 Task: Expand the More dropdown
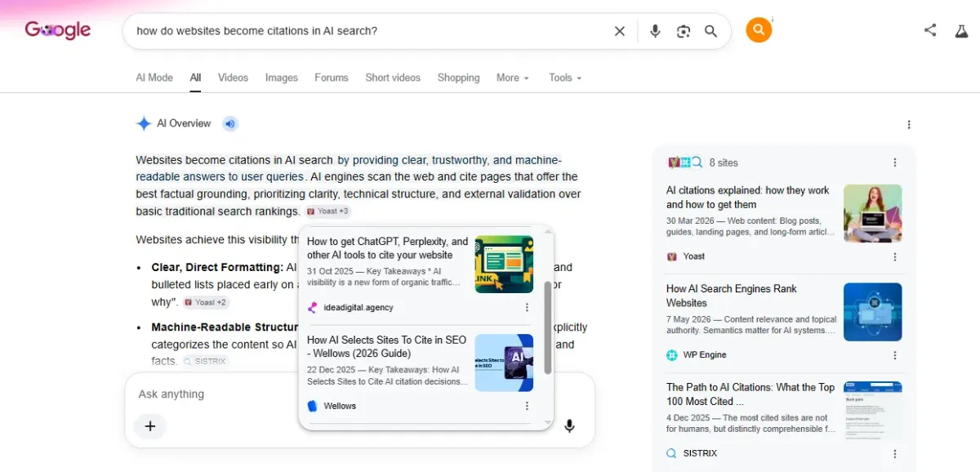click(513, 78)
